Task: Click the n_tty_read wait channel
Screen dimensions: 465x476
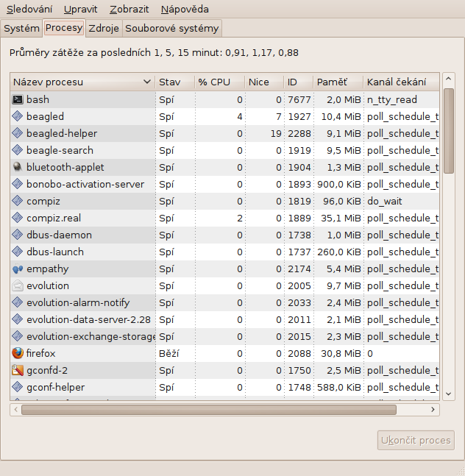Action: pyautogui.click(x=392, y=100)
